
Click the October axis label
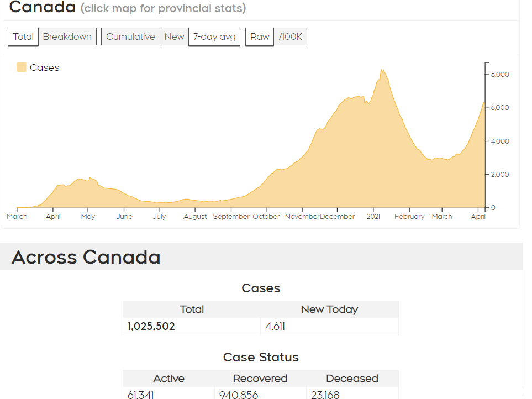tap(266, 217)
